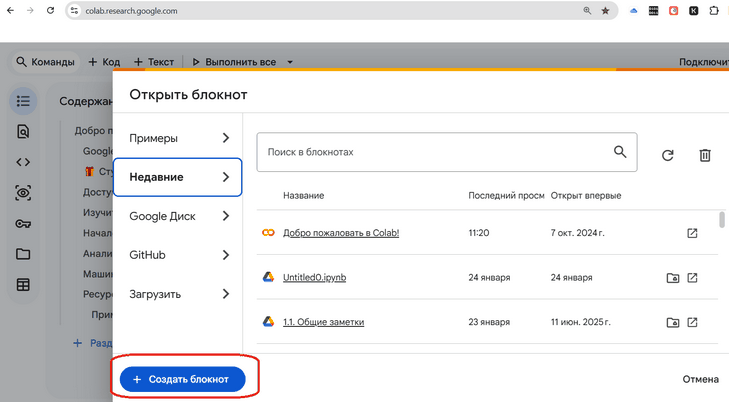Image resolution: width=729 pixels, height=402 pixels.
Task: Open the code snippets sidebar icon
Action: click(x=23, y=162)
